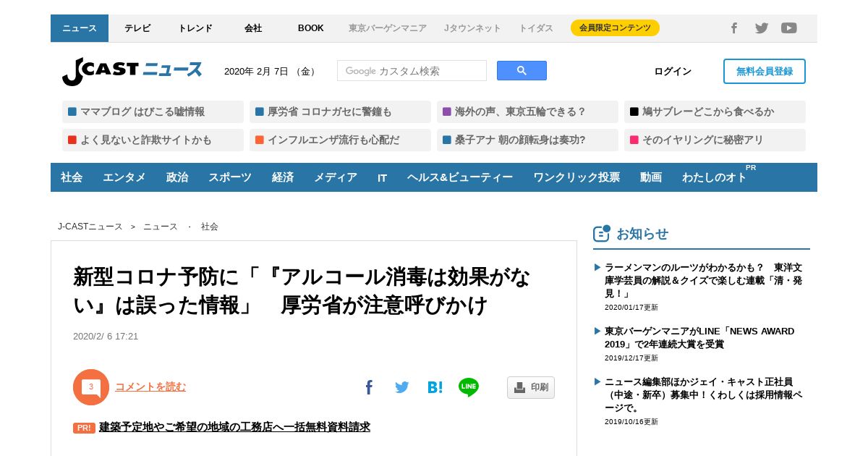Open ワンクリック投票 menu item
The image size is (868, 456).
pyautogui.click(x=576, y=177)
